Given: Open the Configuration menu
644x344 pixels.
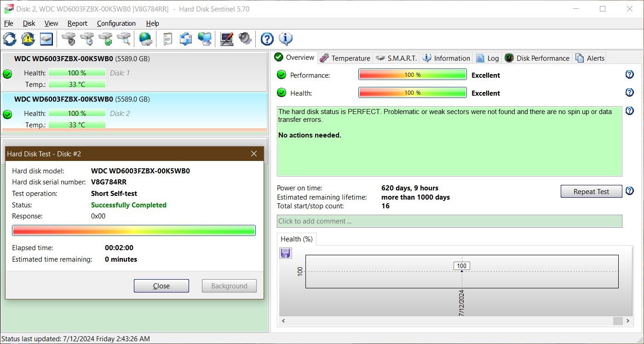Looking at the screenshot, I should [x=116, y=23].
